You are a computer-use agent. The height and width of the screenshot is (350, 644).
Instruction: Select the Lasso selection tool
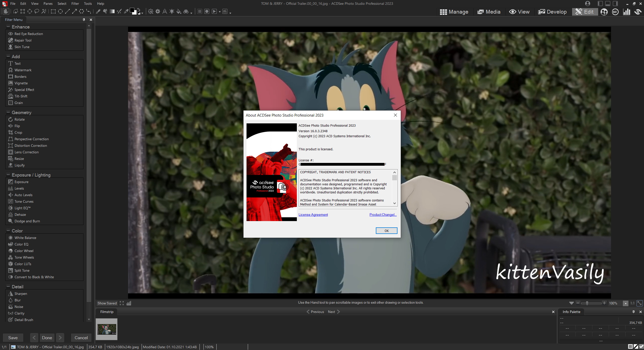[37, 11]
